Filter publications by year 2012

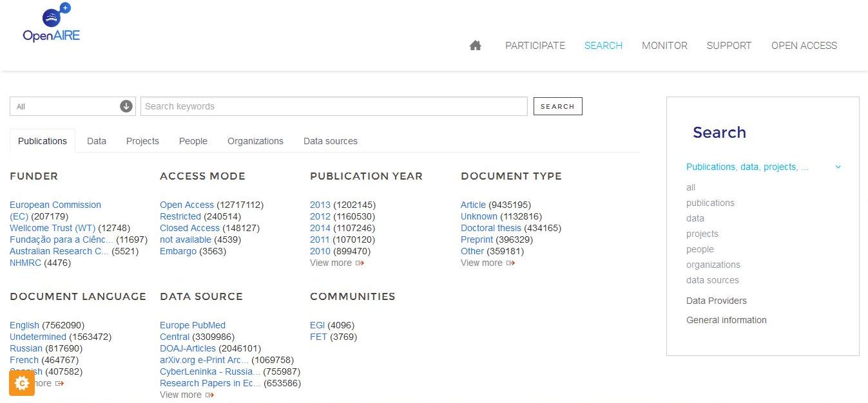click(x=320, y=216)
